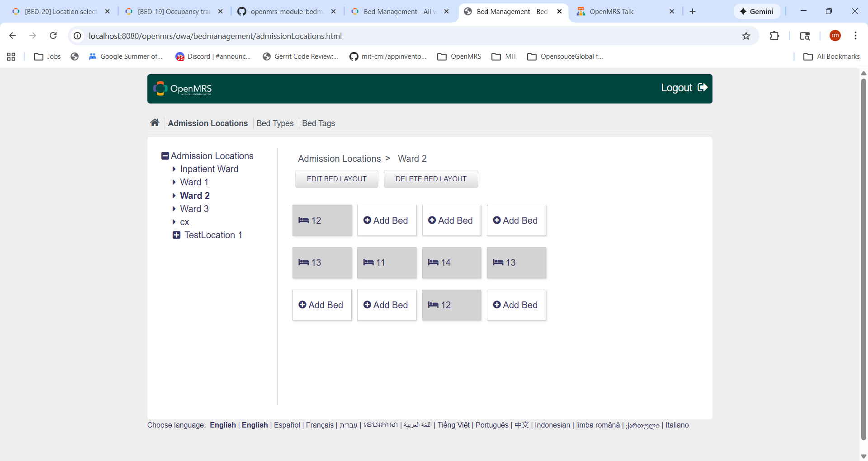
Task: Click the OpenMRS logo in header
Action: tap(183, 89)
